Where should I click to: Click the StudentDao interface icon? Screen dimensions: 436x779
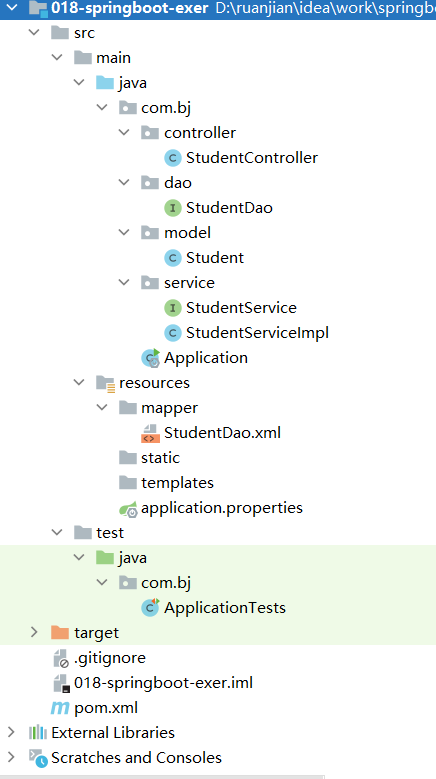click(173, 208)
